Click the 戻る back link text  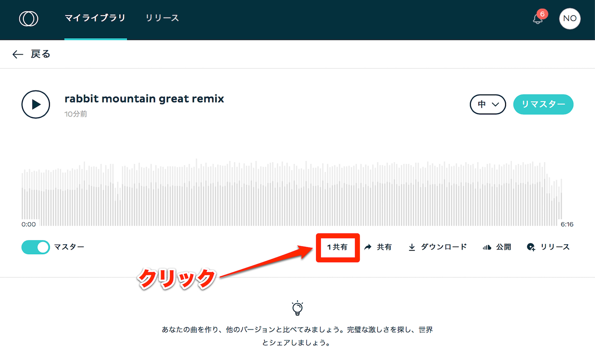[x=40, y=54]
